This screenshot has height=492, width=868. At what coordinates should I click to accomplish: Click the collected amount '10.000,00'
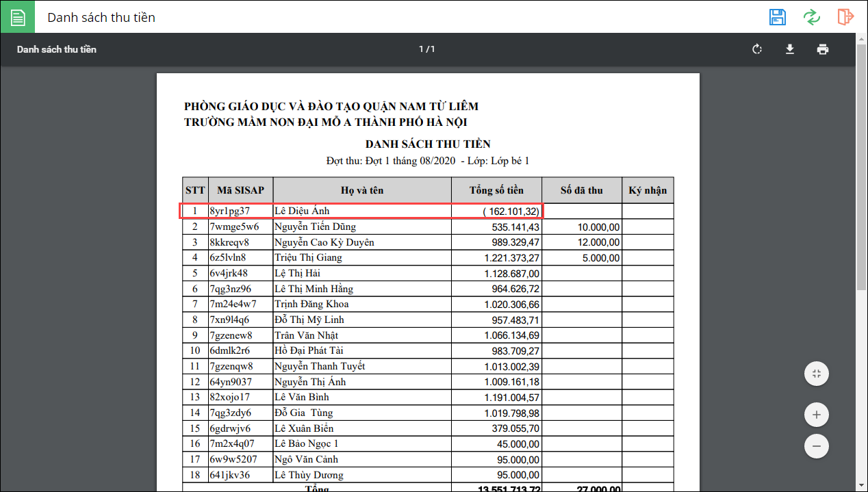point(599,226)
